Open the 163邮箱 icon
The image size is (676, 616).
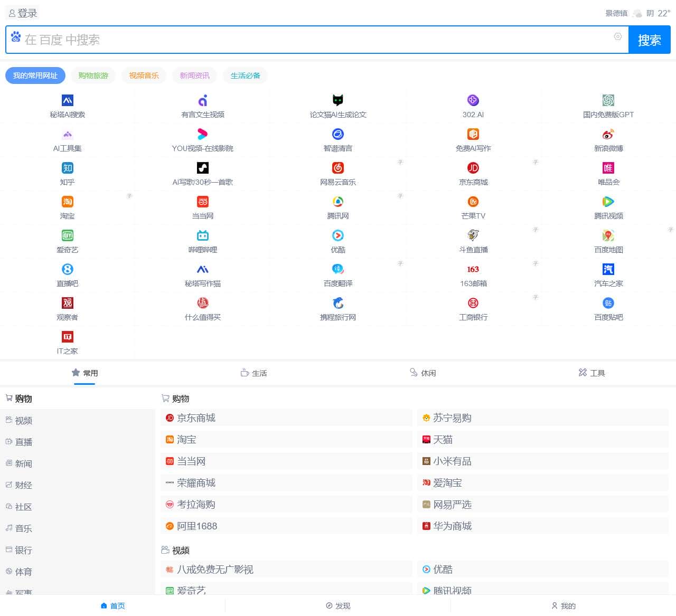coord(473,269)
